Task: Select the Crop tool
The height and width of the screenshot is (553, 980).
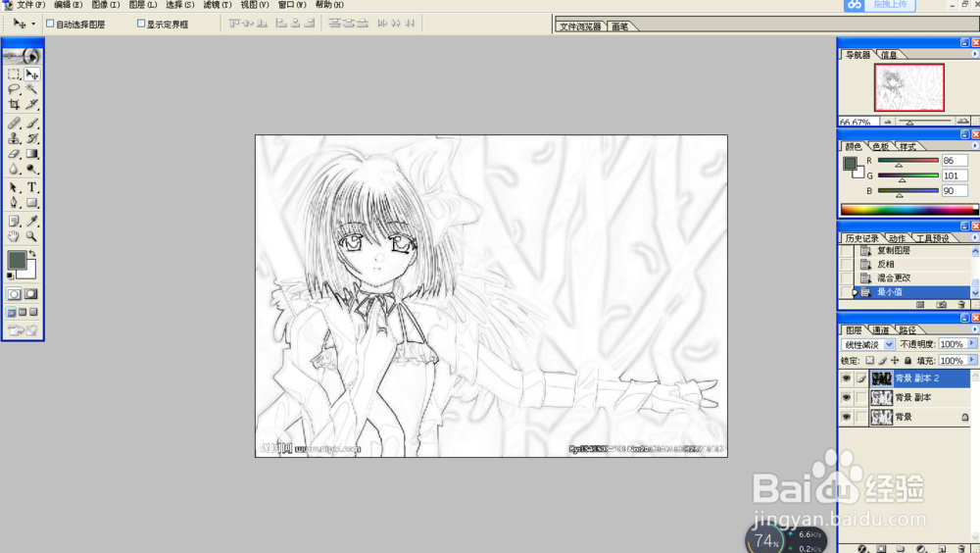Action: [14, 104]
